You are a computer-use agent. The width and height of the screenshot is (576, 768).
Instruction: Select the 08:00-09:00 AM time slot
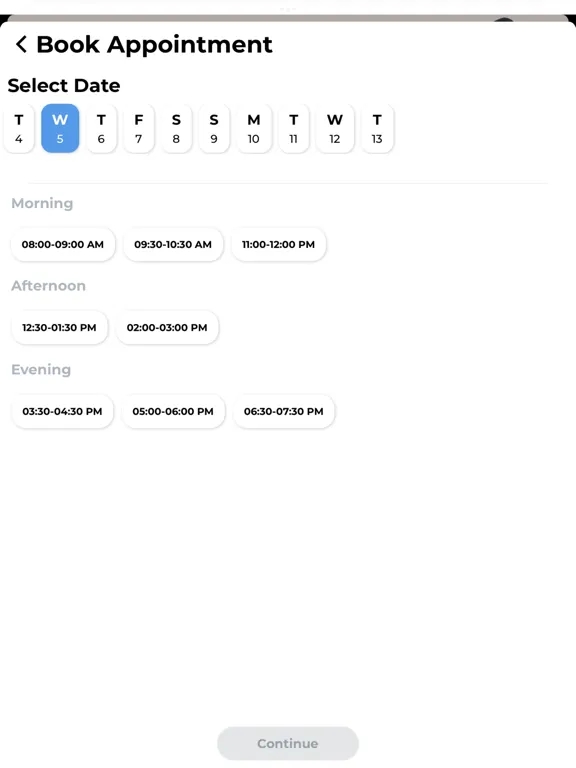tap(63, 244)
